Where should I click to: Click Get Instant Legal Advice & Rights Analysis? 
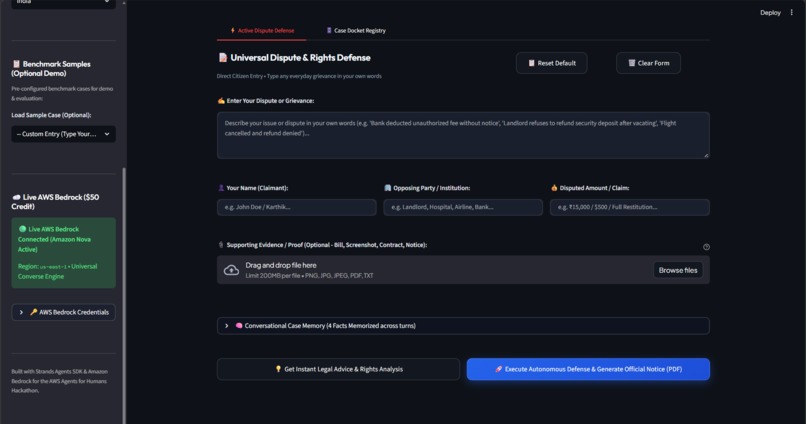tap(338, 369)
